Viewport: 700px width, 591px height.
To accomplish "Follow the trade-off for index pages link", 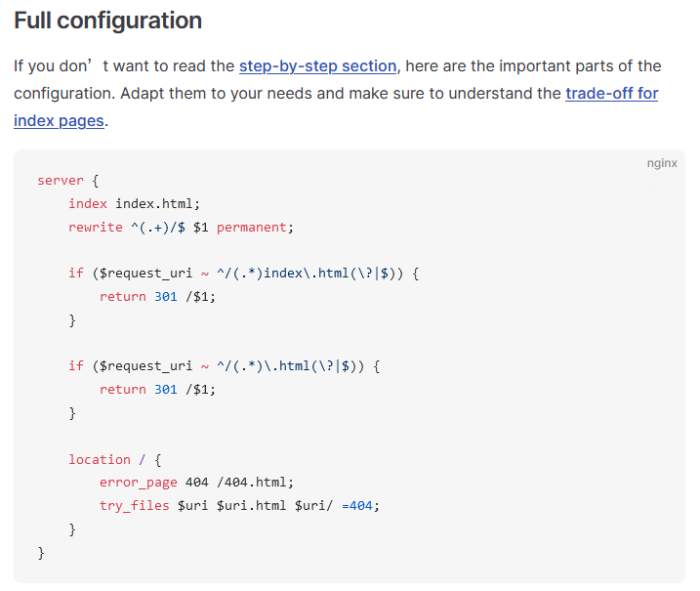I will click(x=611, y=94).
